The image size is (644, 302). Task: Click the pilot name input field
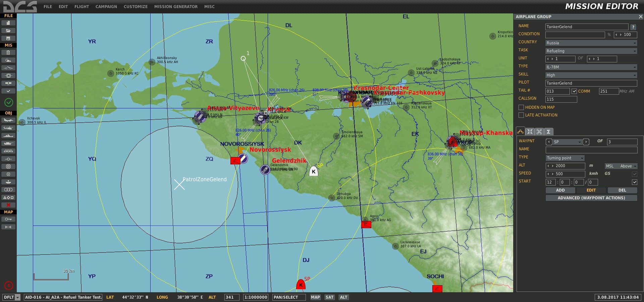[x=591, y=83]
